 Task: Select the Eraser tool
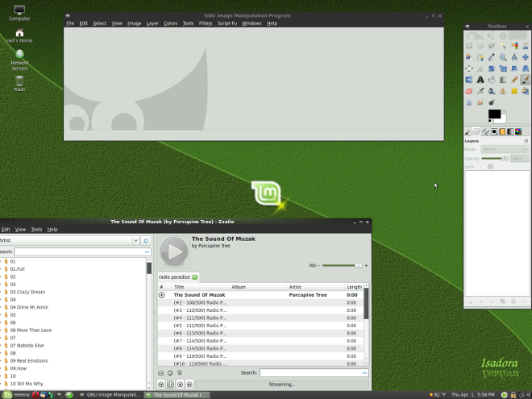469,91
